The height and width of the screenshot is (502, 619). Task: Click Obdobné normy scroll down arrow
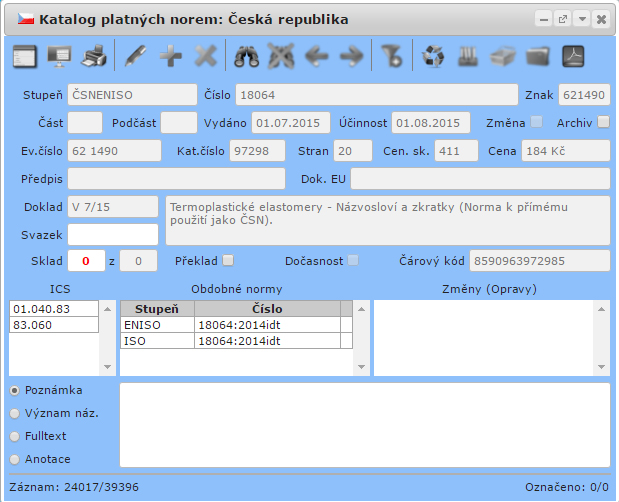pos(361,367)
